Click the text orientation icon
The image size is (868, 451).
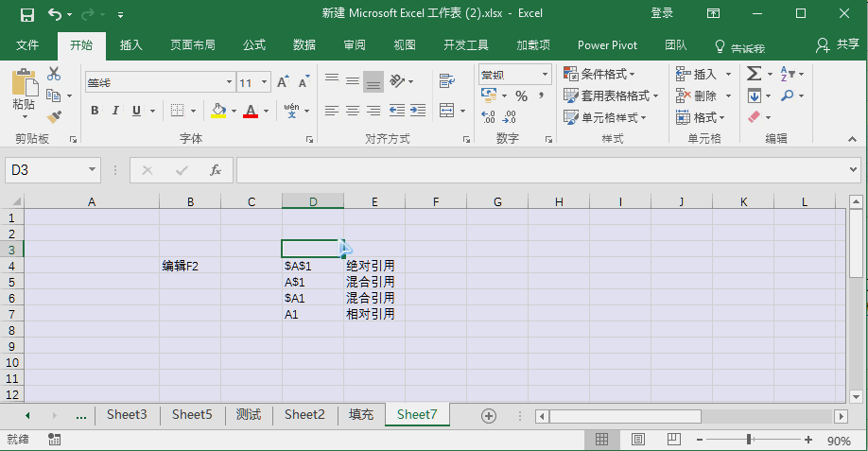(x=397, y=81)
